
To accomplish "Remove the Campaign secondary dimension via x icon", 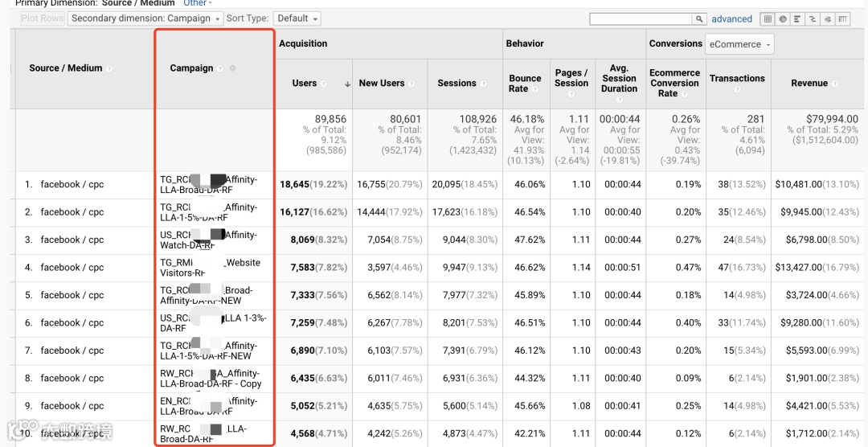I will click(x=232, y=68).
